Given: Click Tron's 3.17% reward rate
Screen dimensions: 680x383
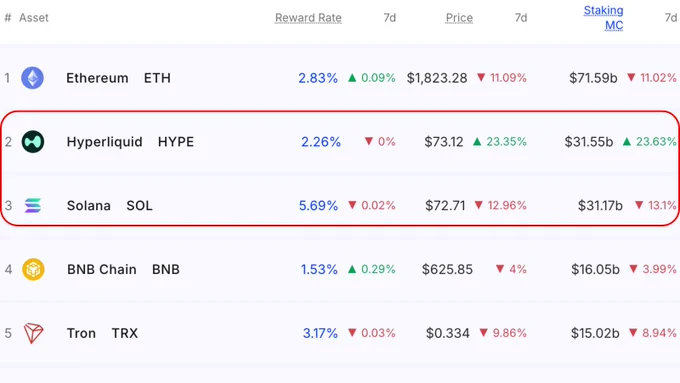Looking at the screenshot, I should tap(320, 333).
